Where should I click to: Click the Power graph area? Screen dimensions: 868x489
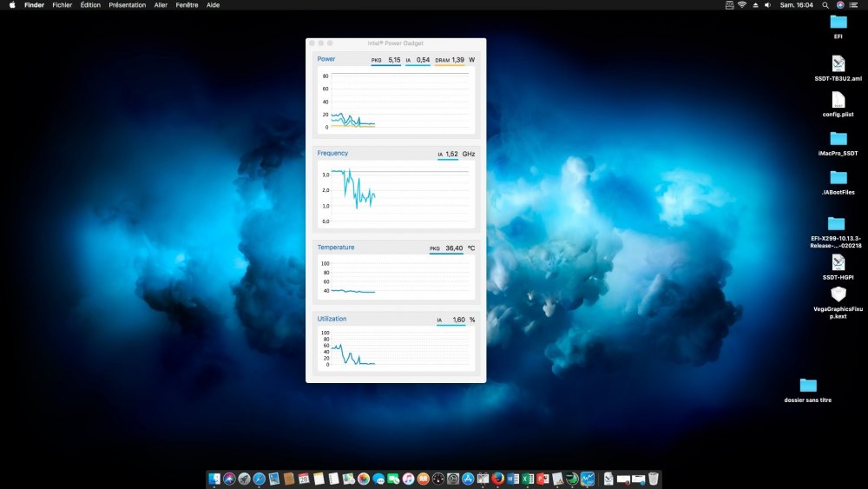pyautogui.click(x=396, y=100)
